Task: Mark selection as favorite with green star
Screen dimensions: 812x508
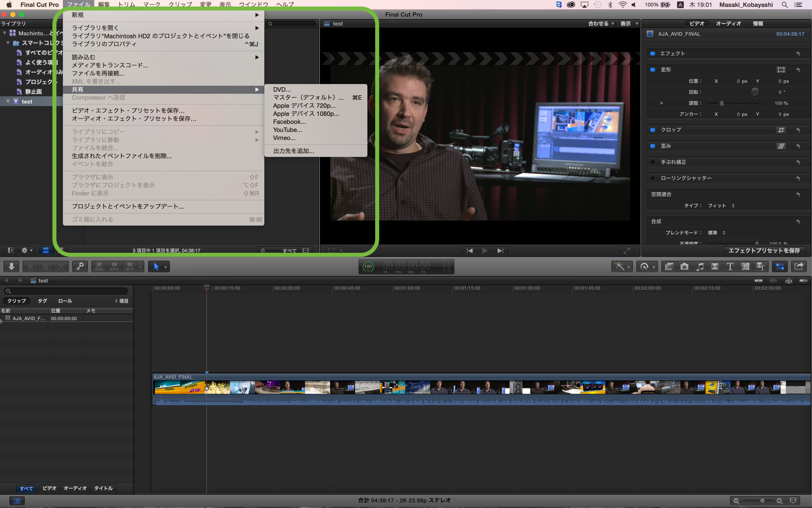Action: [30, 267]
